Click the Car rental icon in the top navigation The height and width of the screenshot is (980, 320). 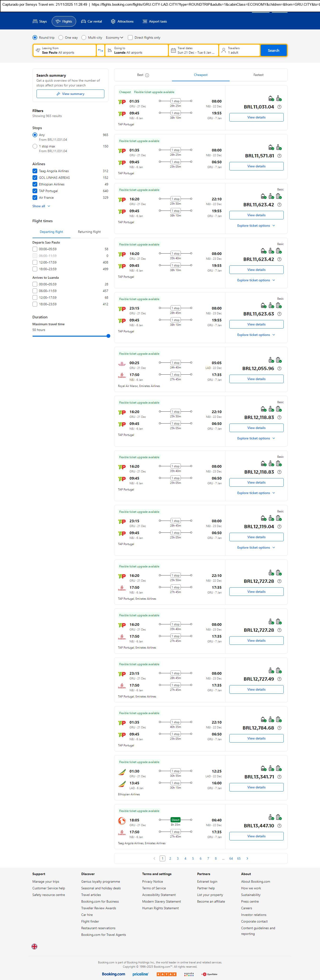click(x=83, y=22)
